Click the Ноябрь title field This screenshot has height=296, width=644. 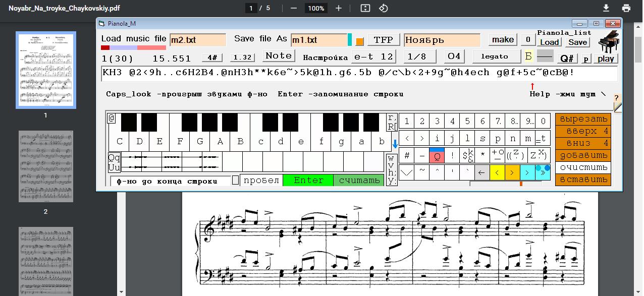[442, 40]
